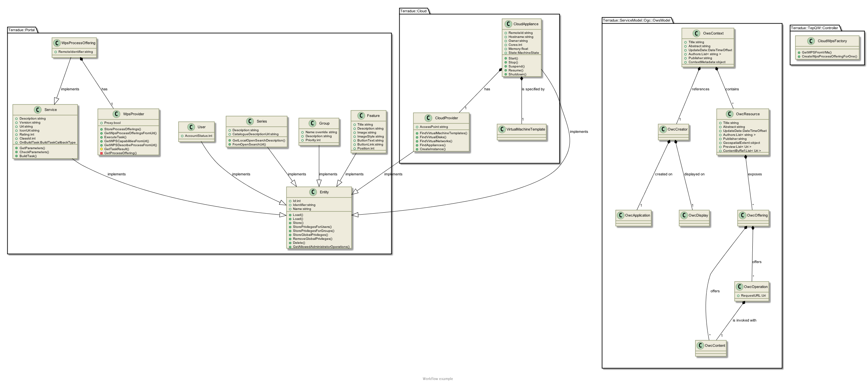
Task: Click the class icon of Entity
Action: coord(313,192)
